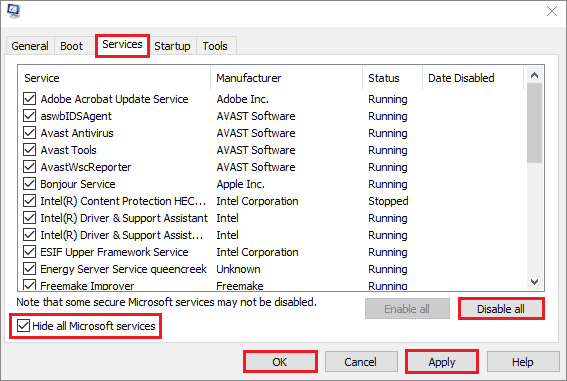Click the Disable all button

[501, 309]
